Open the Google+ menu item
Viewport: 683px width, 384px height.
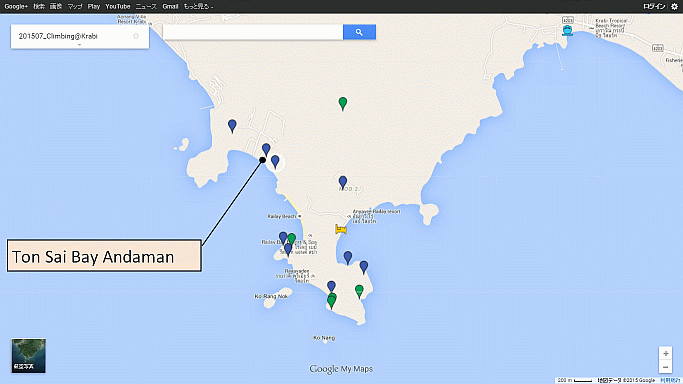[16, 6]
